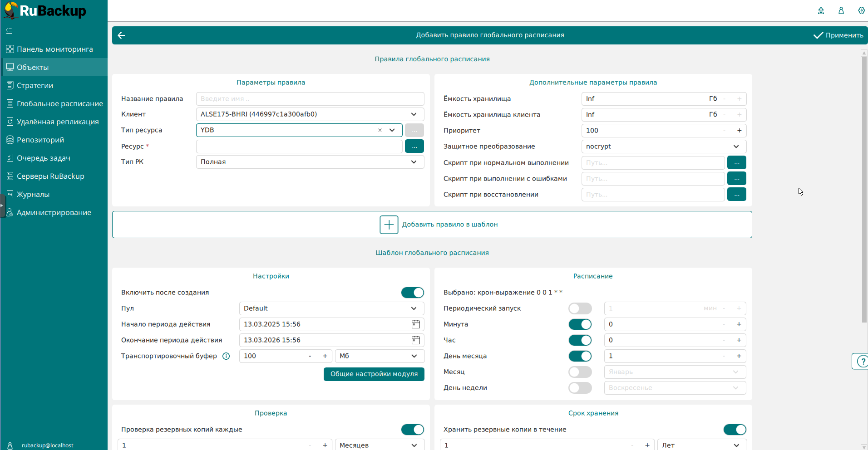Enable the Периодический запуск toggle
Viewport: 868px width, 450px height.
pyautogui.click(x=580, y=308)
